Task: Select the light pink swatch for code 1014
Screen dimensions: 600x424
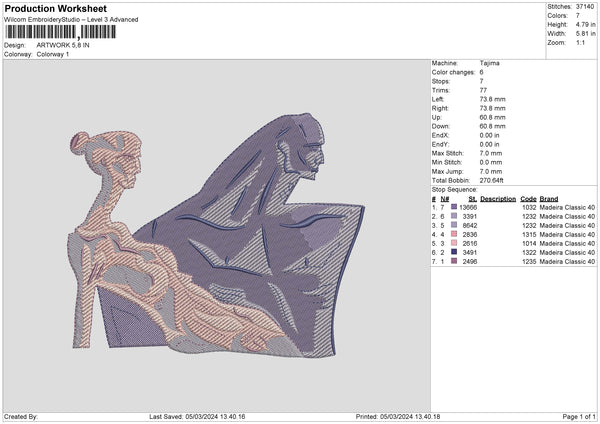Action: click(x=454, y=242)
